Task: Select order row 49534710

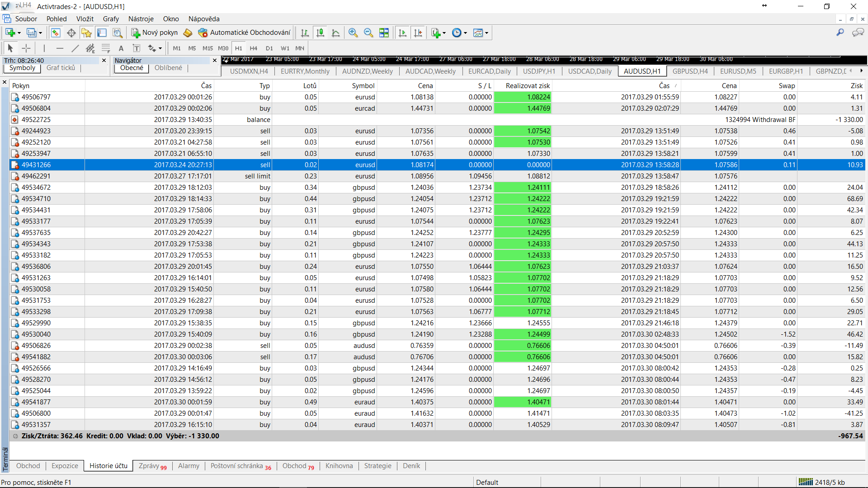Action: click(x=36, y=198)
